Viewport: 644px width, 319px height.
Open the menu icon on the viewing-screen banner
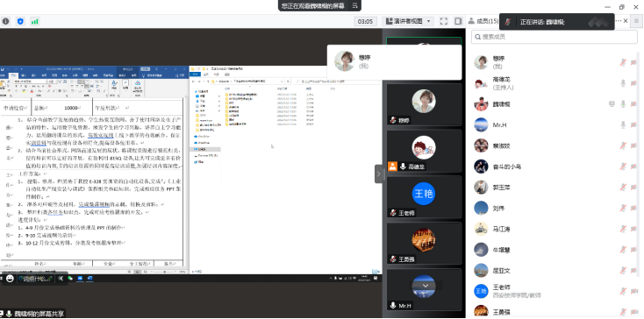click(354, 5)
